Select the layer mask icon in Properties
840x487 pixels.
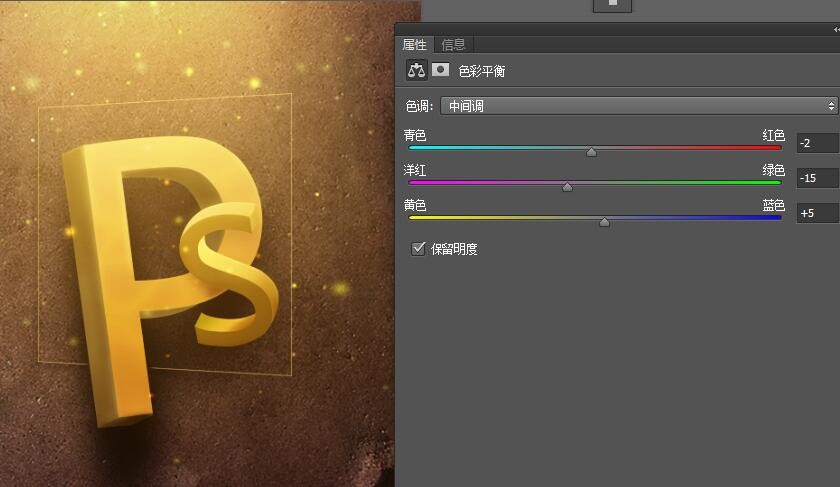point(440,71)
